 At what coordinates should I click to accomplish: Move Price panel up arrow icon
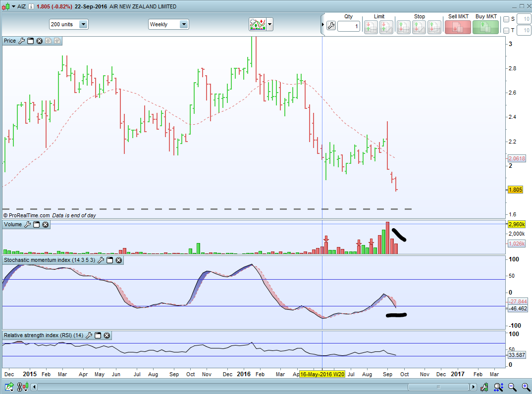click(57, 41)
